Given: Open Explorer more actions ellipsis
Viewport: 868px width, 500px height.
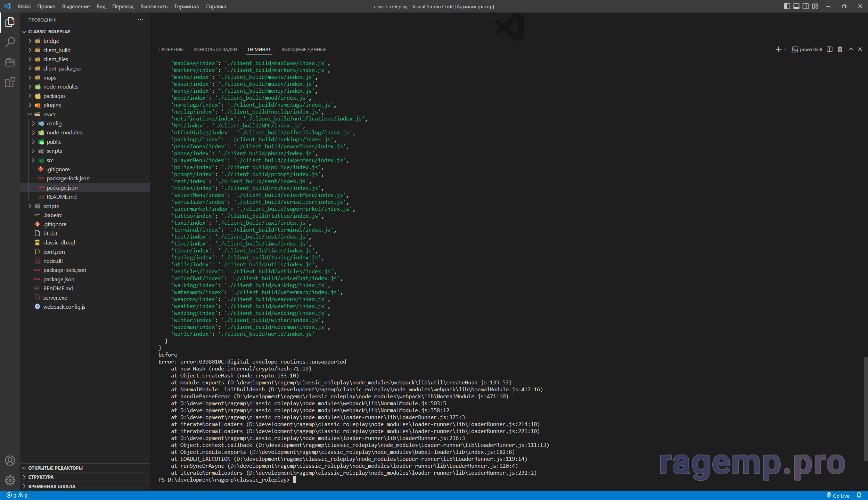Looking at the screenshot, I should [140, 20].
